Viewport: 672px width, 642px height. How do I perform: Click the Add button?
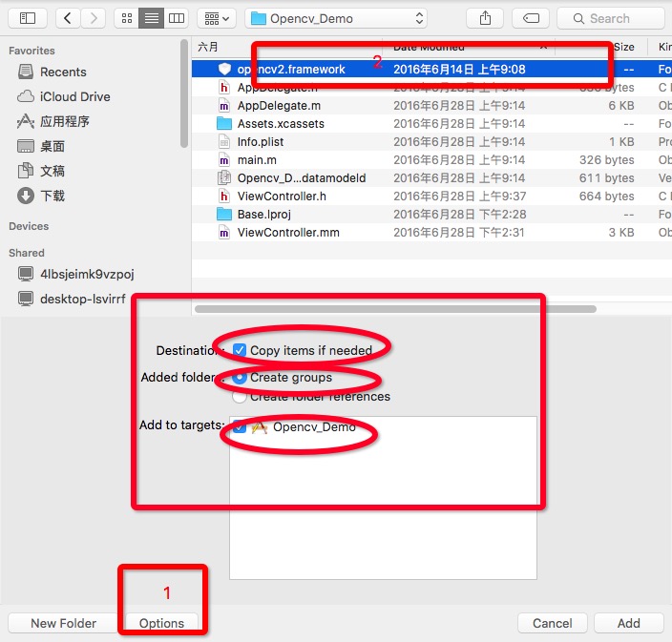coord(629,623)
